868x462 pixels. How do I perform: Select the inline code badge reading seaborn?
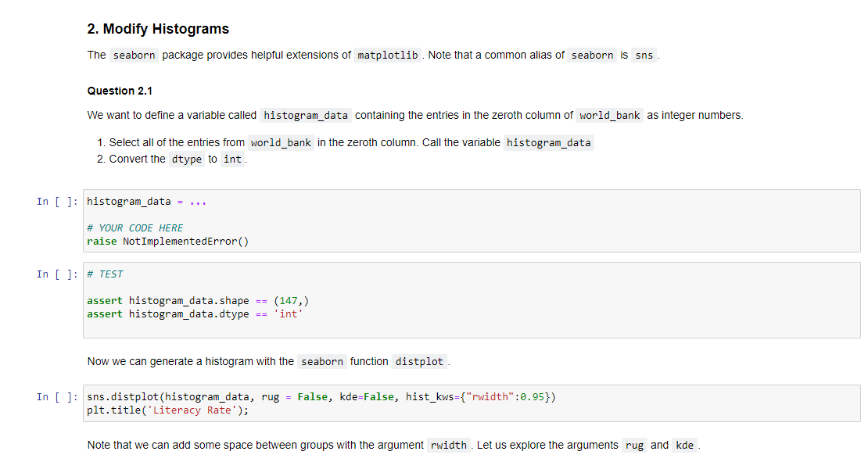tap(134, 55)
